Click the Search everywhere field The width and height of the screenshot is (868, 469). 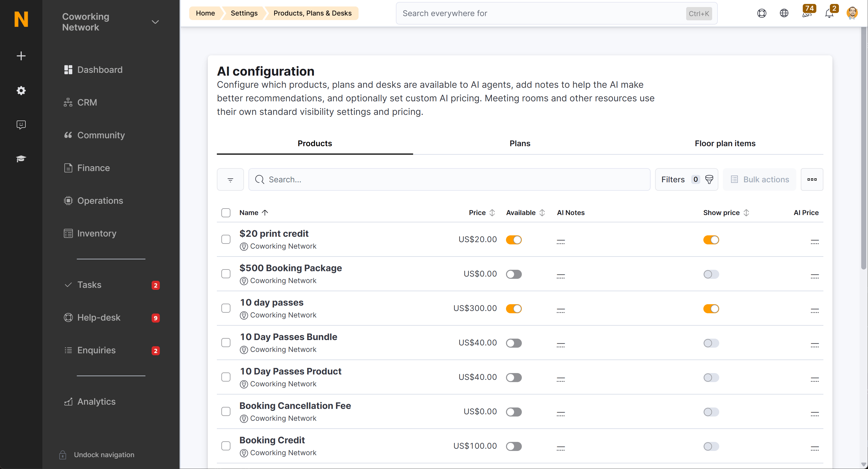click(556, 13)
